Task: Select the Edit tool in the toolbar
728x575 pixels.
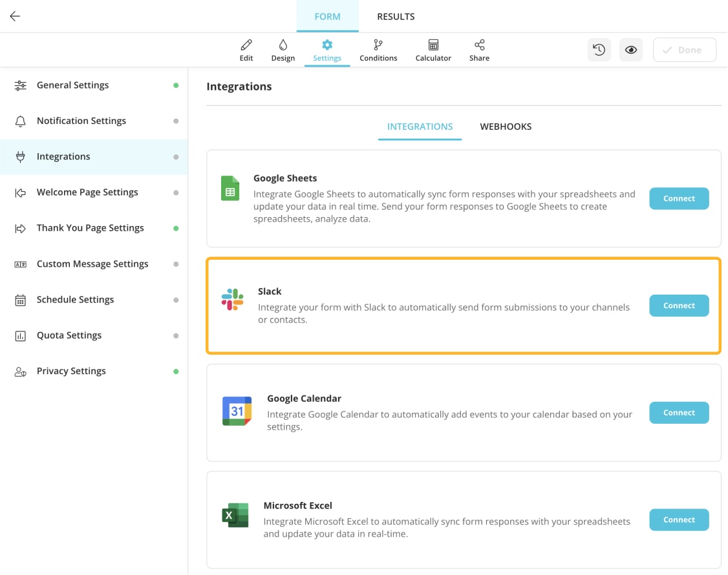Action: pos(246,50)
